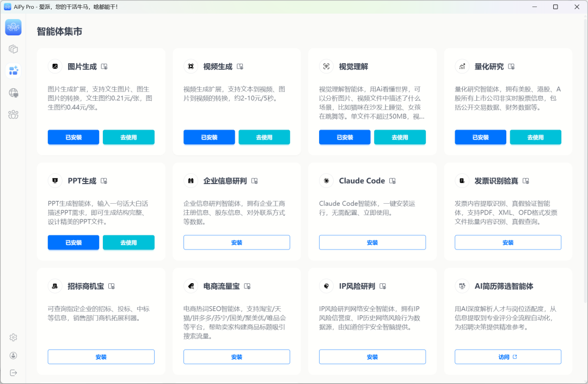Install the Claude Code agent
Screen dimensions: 588x384
372,242
